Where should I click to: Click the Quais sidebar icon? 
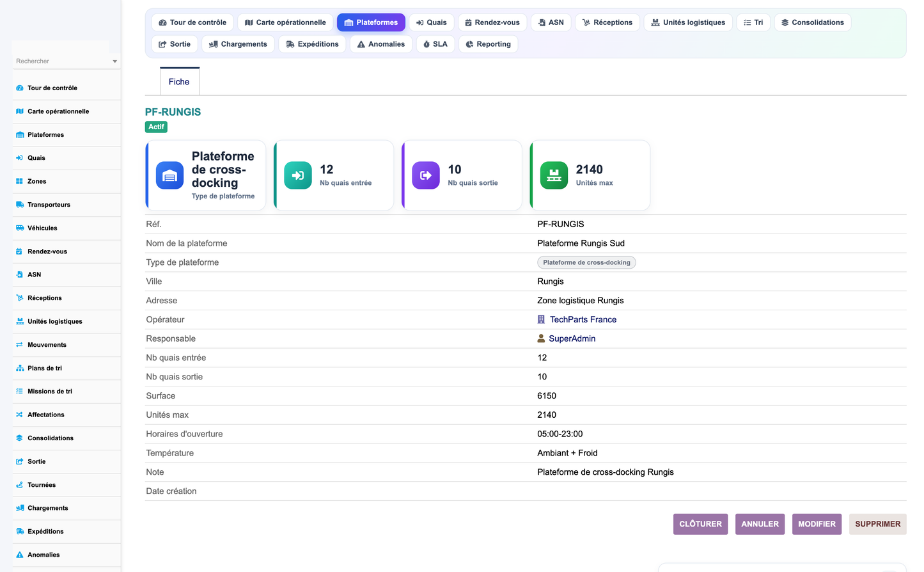(20, 158)
